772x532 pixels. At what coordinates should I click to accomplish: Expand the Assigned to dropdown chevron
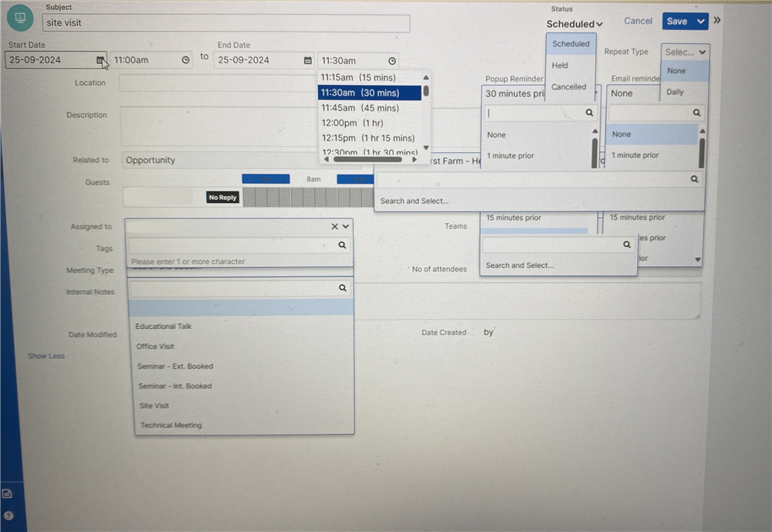click(346, 226)
